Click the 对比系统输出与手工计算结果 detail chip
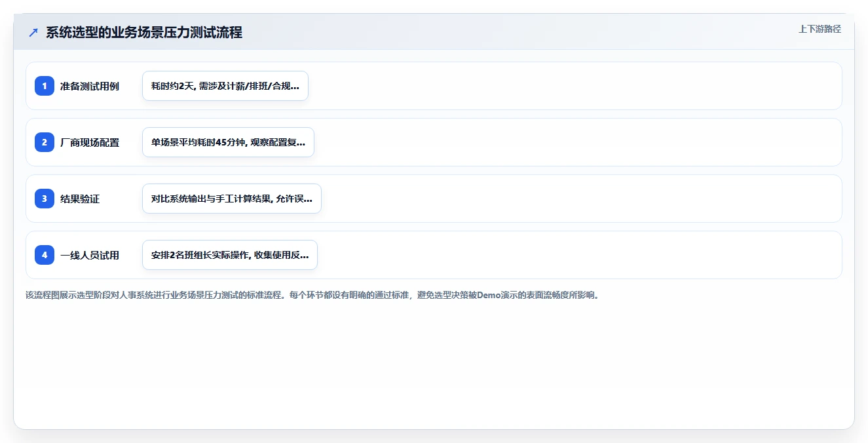The height and width of the screenshot is (443, 868). tap(232, 199)
